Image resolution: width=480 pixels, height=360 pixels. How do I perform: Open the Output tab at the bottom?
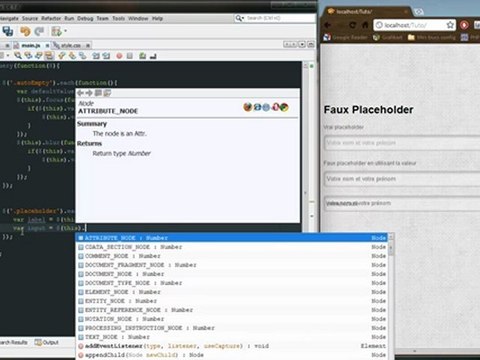(x=46, y=342)
